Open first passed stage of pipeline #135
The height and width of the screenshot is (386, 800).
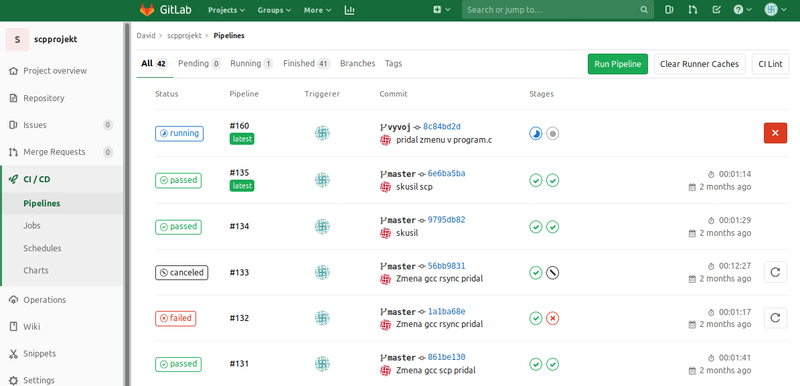click(x=536, y=181)
